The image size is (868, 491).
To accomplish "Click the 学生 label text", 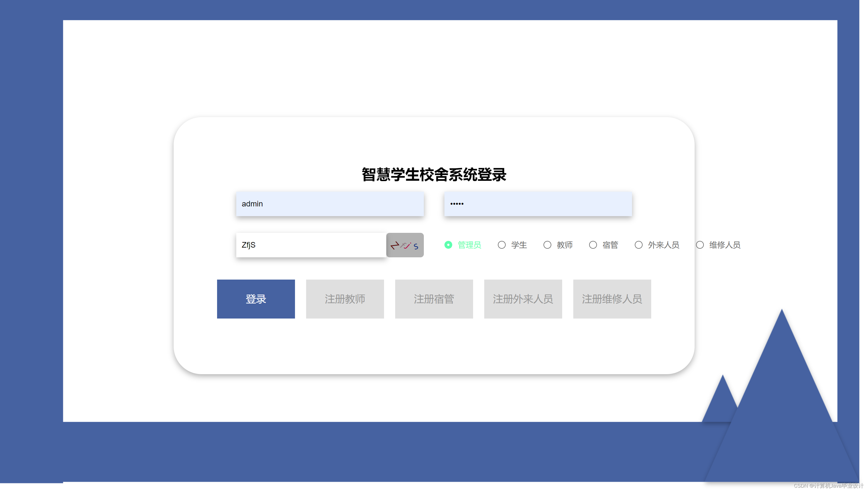I will click(x=519, y=245).
